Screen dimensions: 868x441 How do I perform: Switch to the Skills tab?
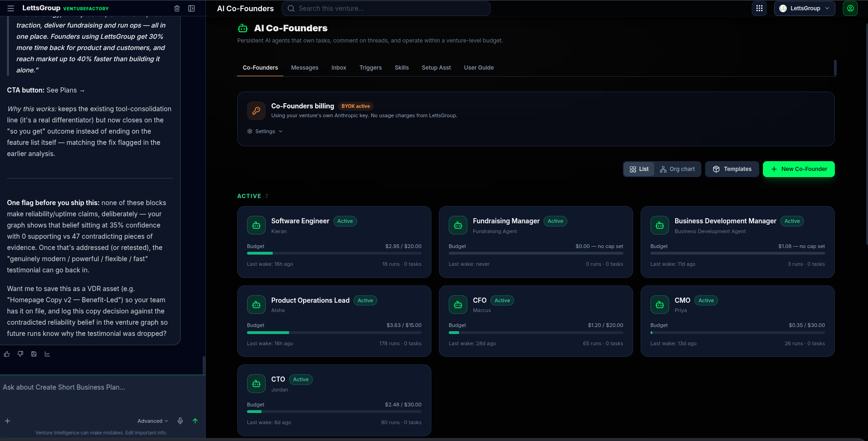(x=402, y=68)
